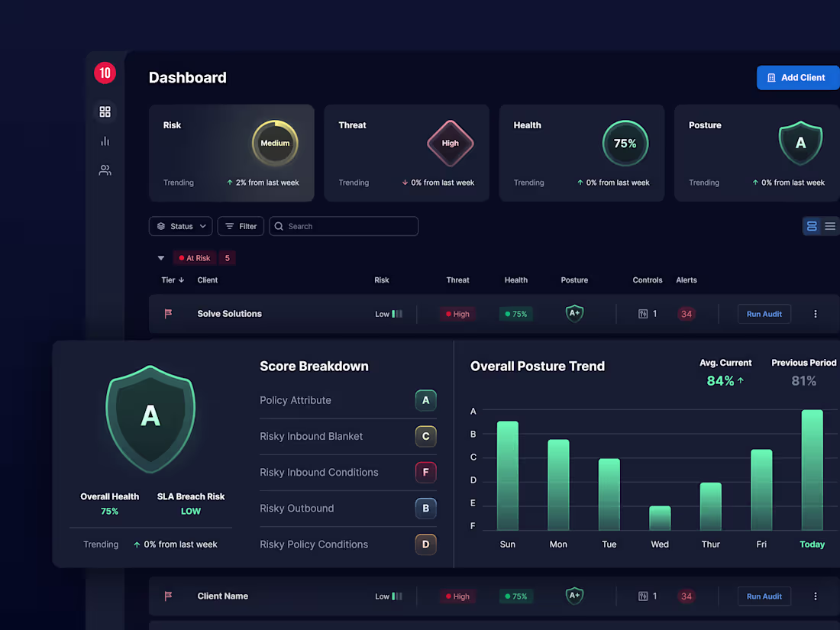This screenshot has width=840, height=630.
Task: Click the 75% health ring
Action: [x=625, y=143]
